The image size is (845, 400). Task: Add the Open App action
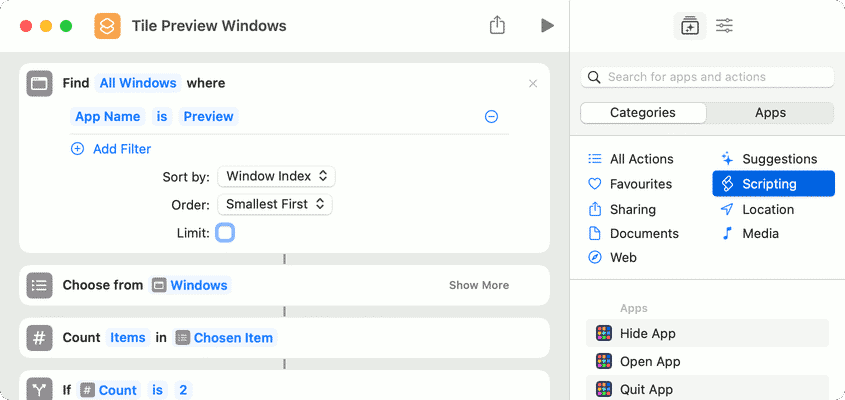click(707, 361)
